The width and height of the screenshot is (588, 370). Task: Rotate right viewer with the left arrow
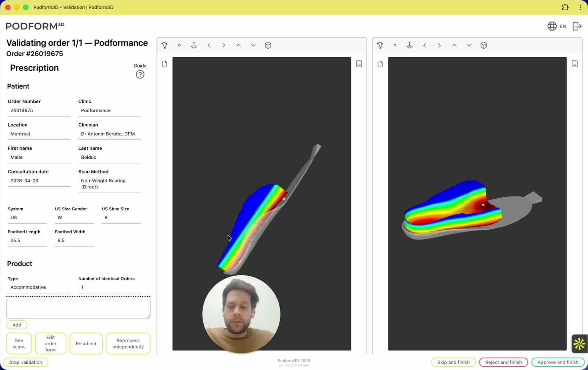[425, 45]
